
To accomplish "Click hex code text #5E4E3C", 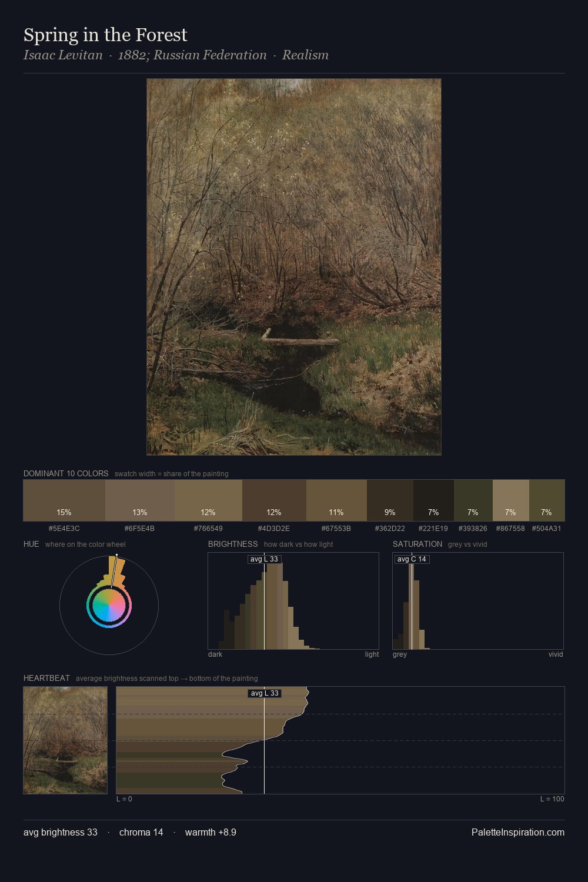I will pyautogui.click(x=64, y=529).
